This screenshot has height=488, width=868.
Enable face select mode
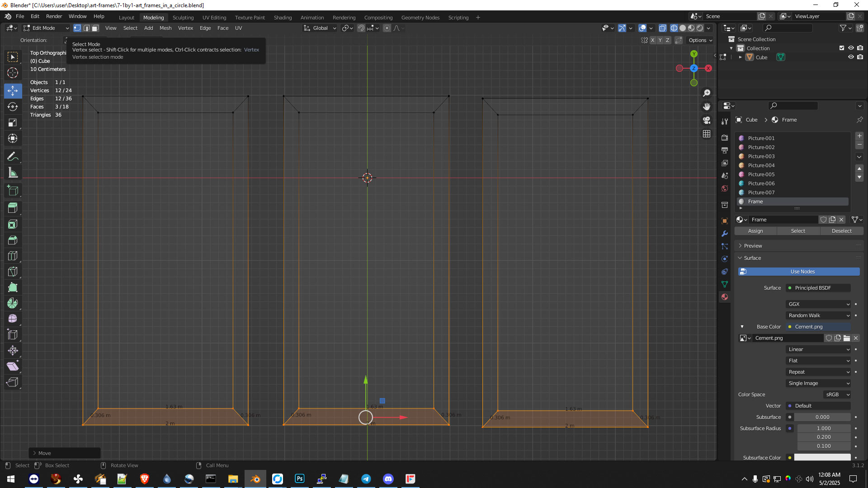(95, 28)
